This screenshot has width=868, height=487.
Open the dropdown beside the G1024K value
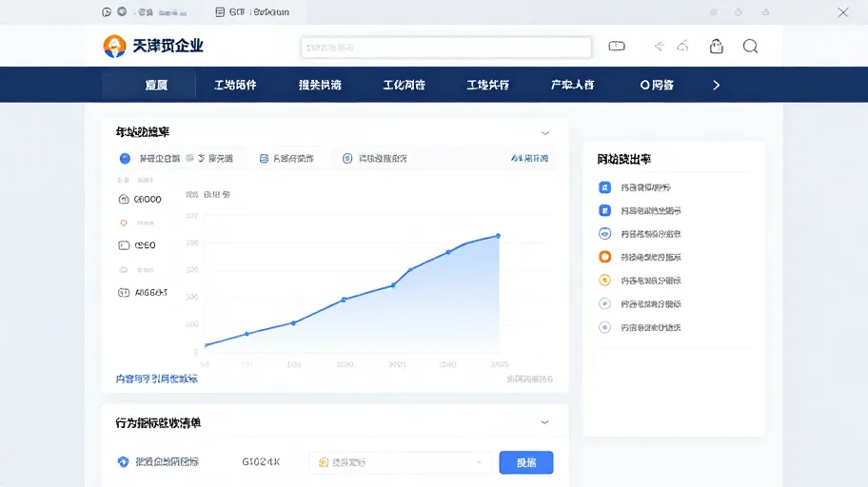pyautogui.click(x=400, y=462)
